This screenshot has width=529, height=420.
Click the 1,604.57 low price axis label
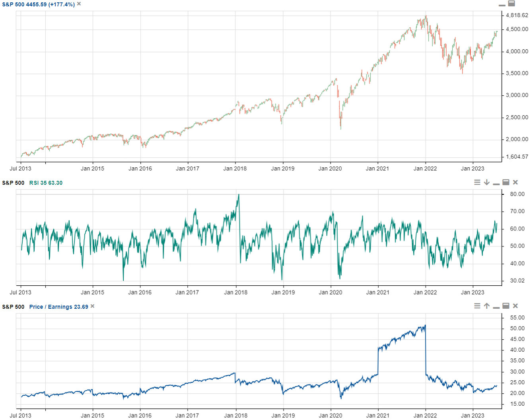coord(517,157)
